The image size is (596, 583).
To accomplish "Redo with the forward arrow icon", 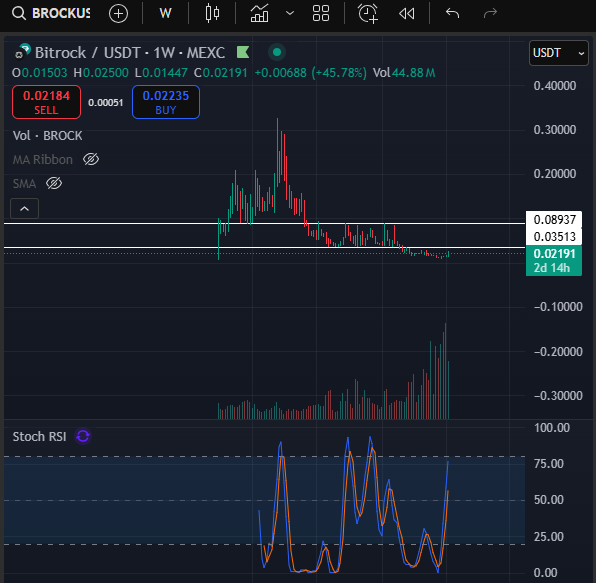I will [x=490, y=13].
